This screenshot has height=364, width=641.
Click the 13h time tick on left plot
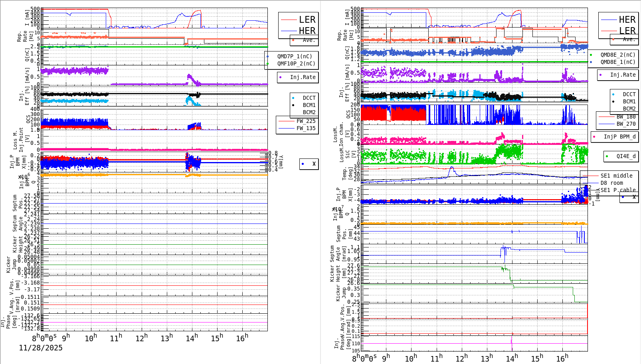point(166,338)
